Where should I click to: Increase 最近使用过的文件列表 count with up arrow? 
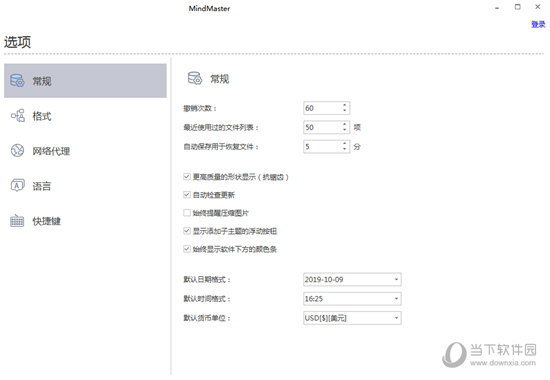344,124
